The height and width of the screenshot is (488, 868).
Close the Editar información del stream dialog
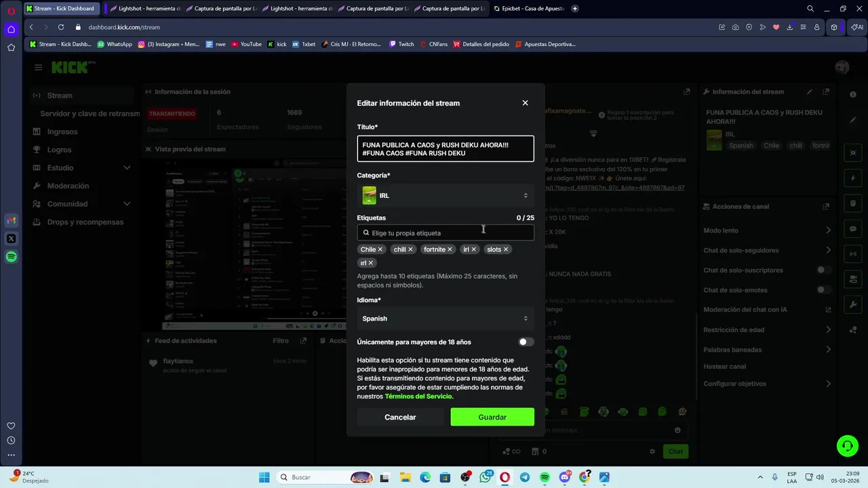[x=525, y=103]
